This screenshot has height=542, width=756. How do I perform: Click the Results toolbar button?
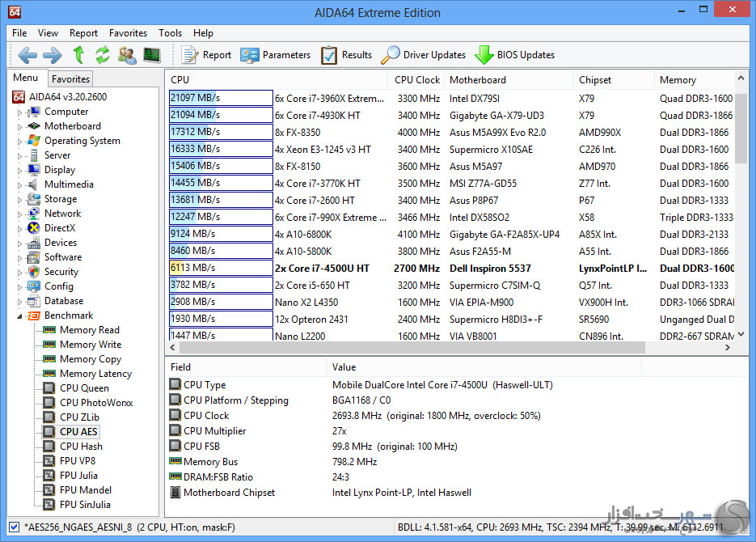347,55
